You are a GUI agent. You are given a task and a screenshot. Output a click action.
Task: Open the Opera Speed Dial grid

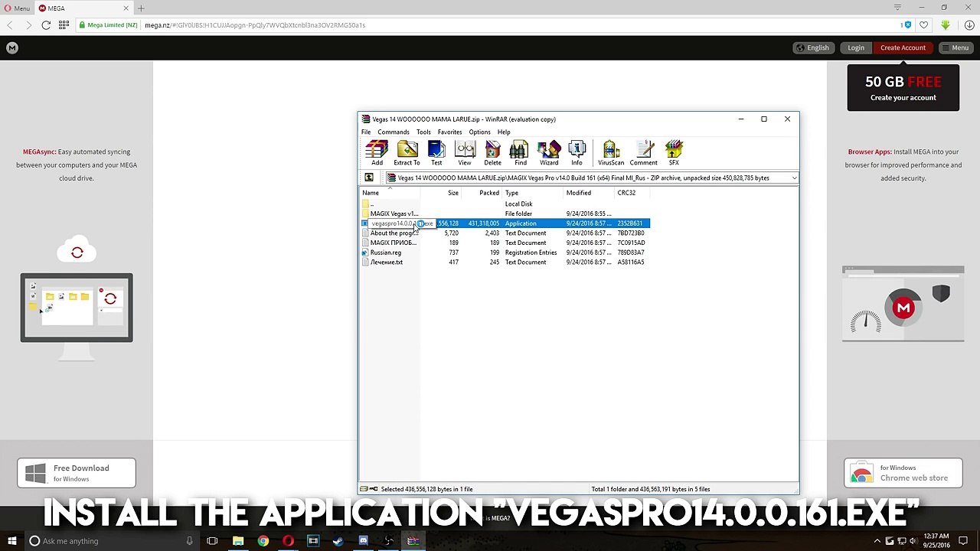pyautogui.click(x=64, y=25)
